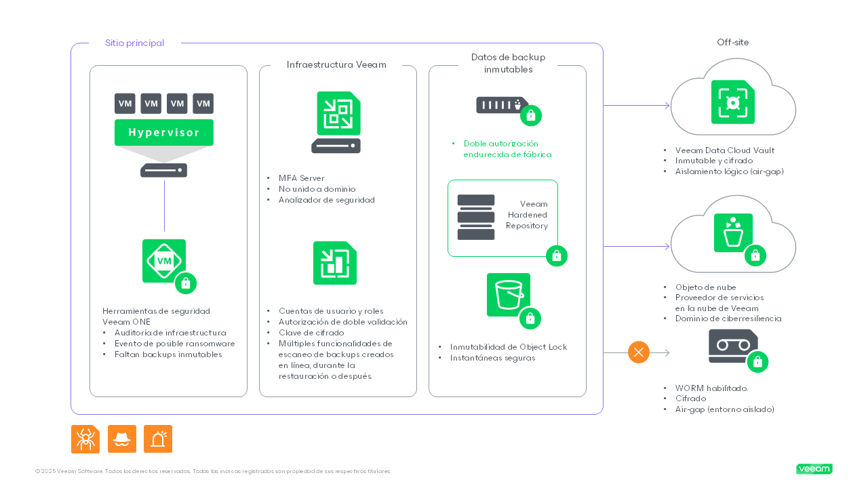Click the Veeam Data Cloud Vault icon
The width and height of the screenshot is (868, 488).
[x=733, y=100]
